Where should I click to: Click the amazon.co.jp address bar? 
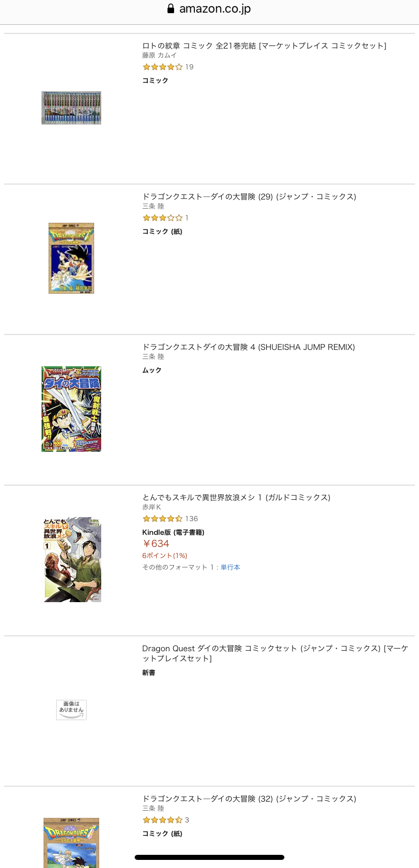209,9
